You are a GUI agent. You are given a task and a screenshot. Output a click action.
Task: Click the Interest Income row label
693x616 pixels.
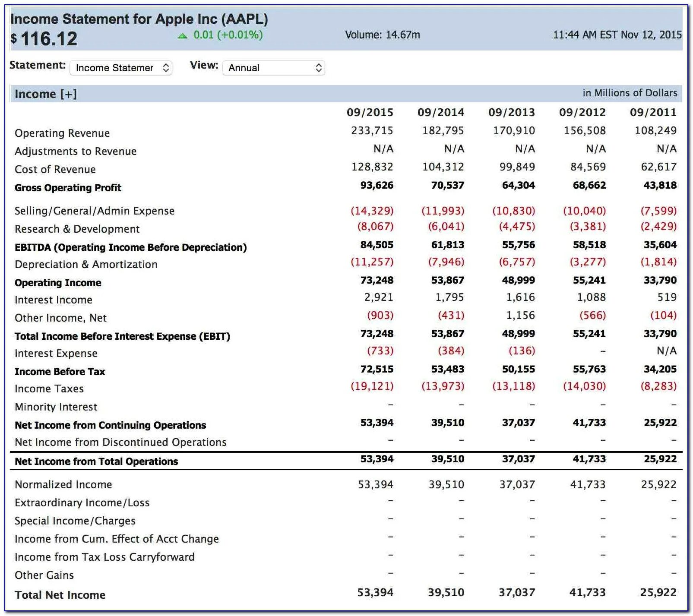click(54, 300)
